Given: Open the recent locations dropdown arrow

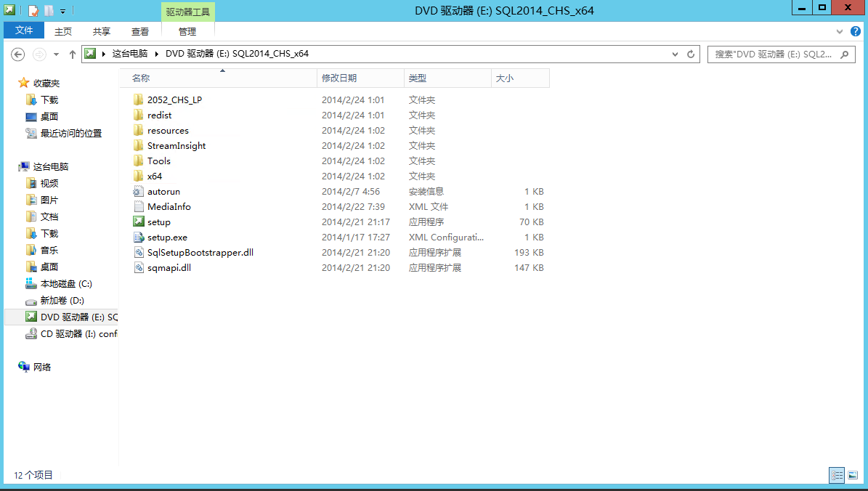Looking at the screenshot, I should pos(56,54).
